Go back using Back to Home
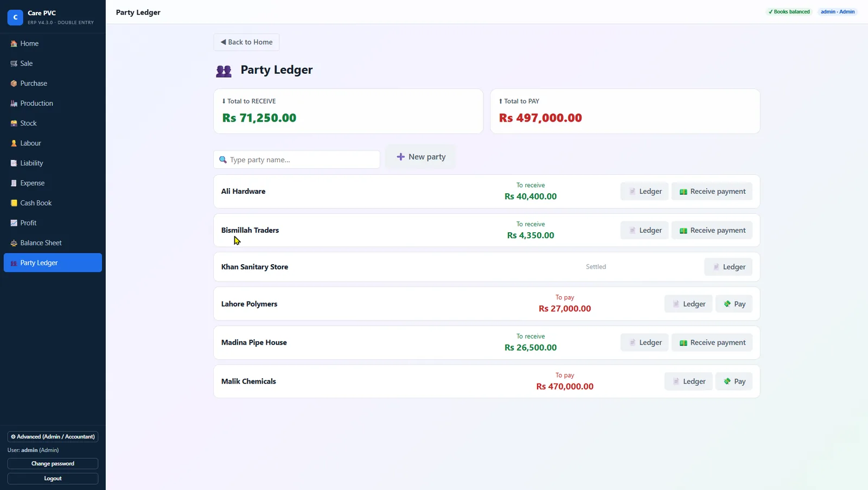 pyautogui.click(x=246, y=42)
